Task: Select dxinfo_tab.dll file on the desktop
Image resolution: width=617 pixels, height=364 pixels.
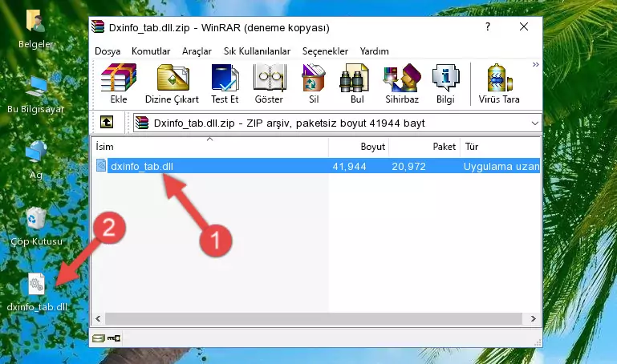Action: [37, 292]
